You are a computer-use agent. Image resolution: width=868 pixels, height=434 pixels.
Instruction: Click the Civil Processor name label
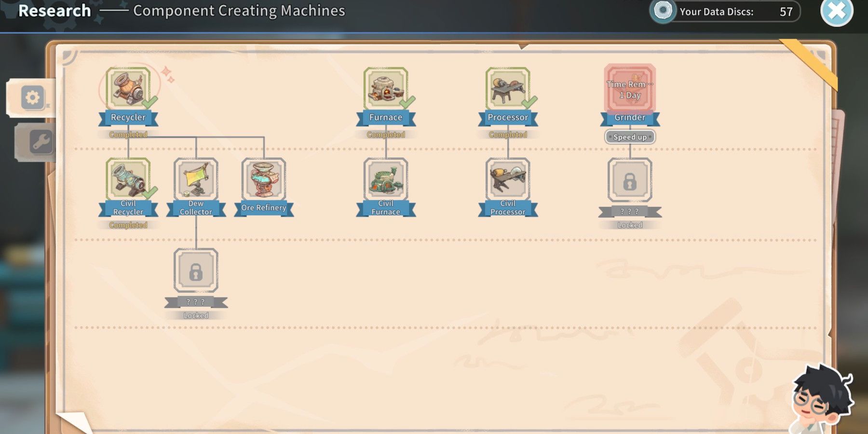508,208
